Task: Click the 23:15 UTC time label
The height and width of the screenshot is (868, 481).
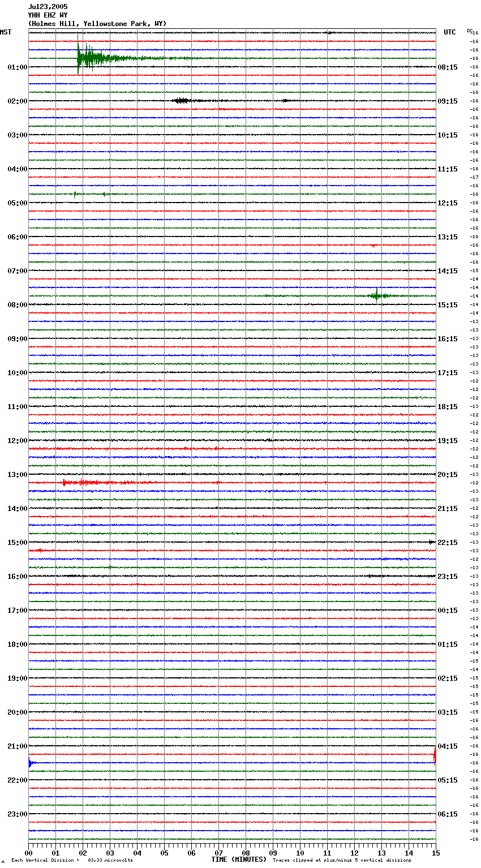Action: pyautogui.click(x=448, y=577)
